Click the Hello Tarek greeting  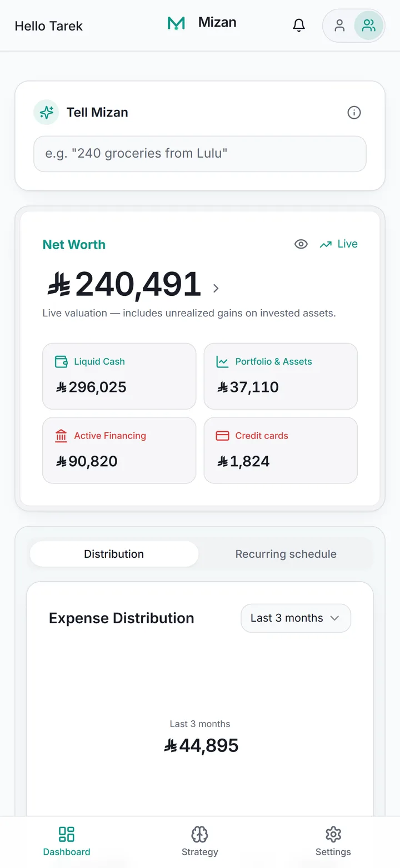pos(48,26)
